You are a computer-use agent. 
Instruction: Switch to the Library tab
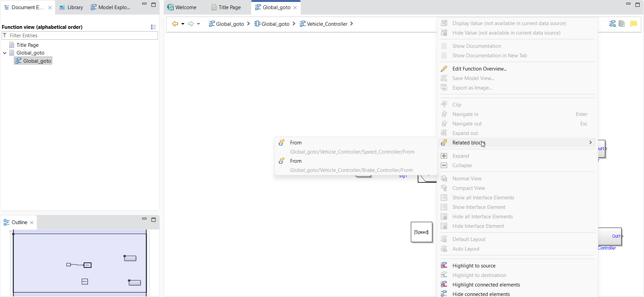coord(71,7)
